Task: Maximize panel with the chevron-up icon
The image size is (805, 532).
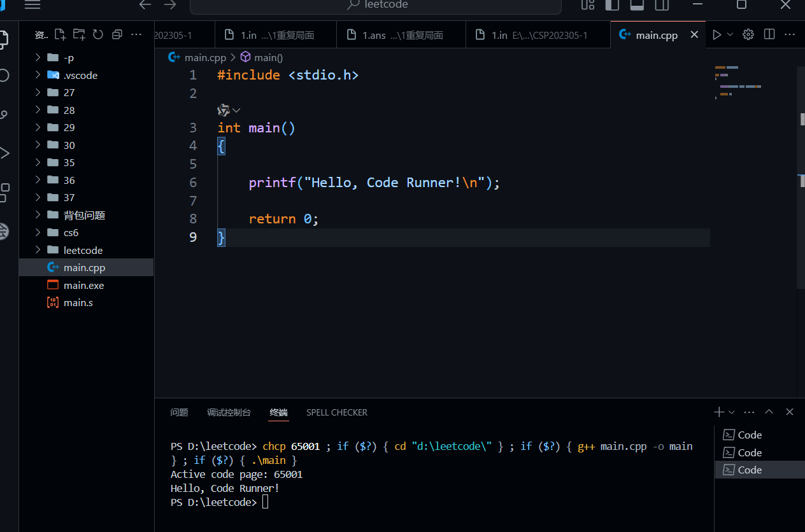Action: (769, 412)
